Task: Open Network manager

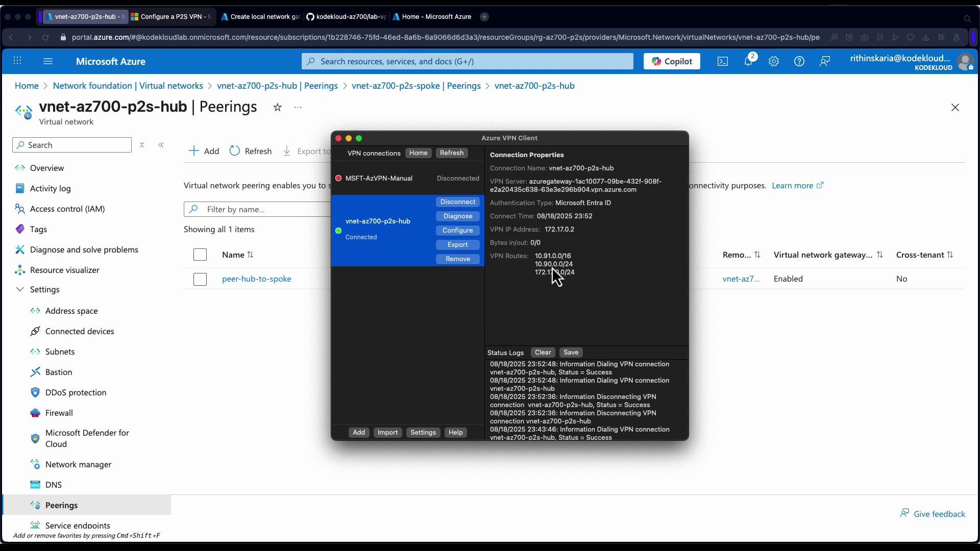Action: tap(78, 464)
